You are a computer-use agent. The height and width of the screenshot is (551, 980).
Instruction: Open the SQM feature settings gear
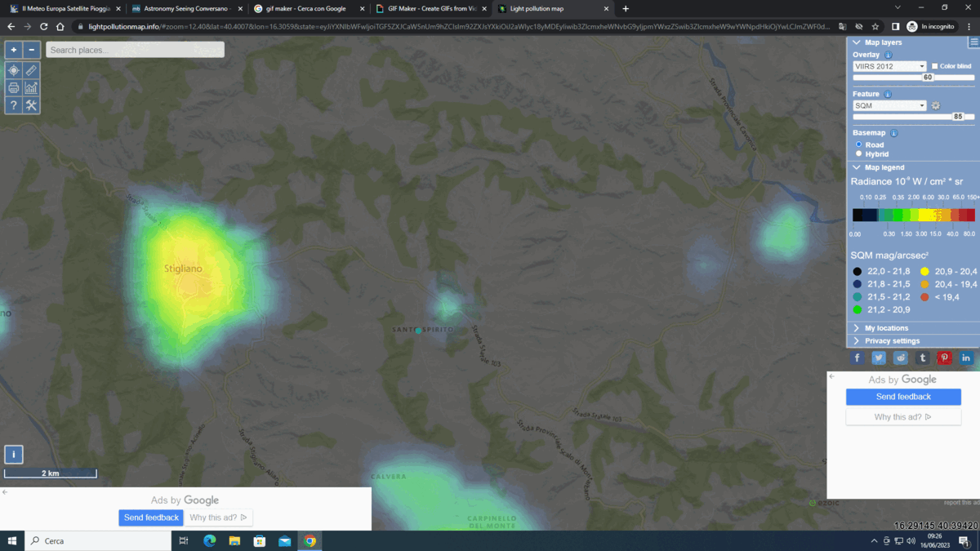(x=936, y=105)
